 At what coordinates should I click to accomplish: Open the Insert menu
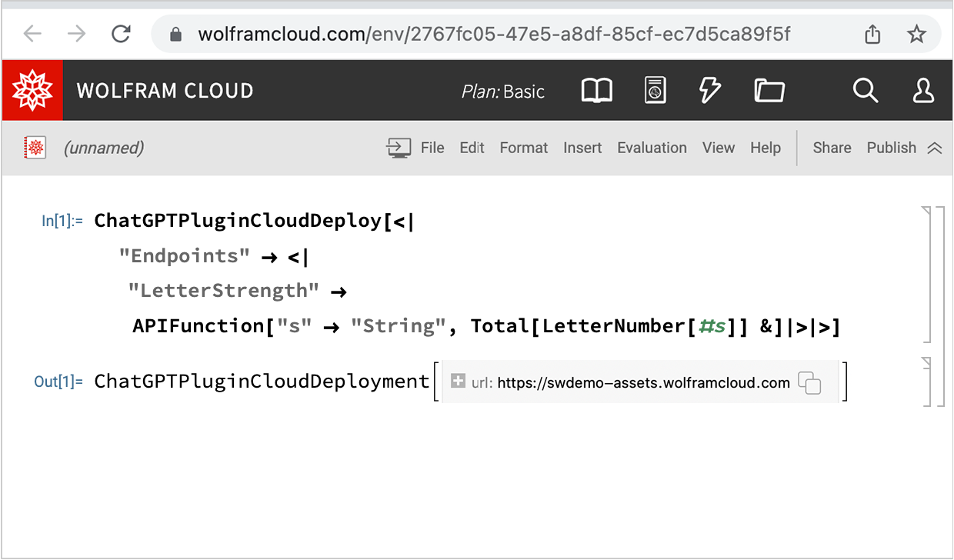pos(582,148)
